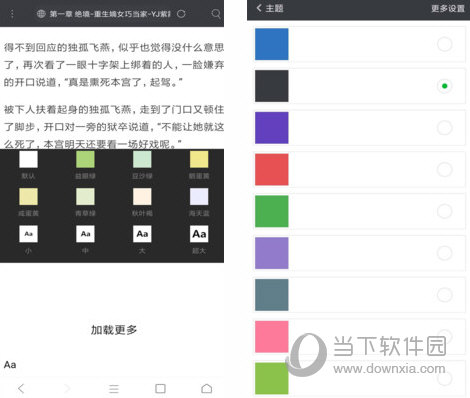Pick the pale yellow second-row background swatch

28,197
